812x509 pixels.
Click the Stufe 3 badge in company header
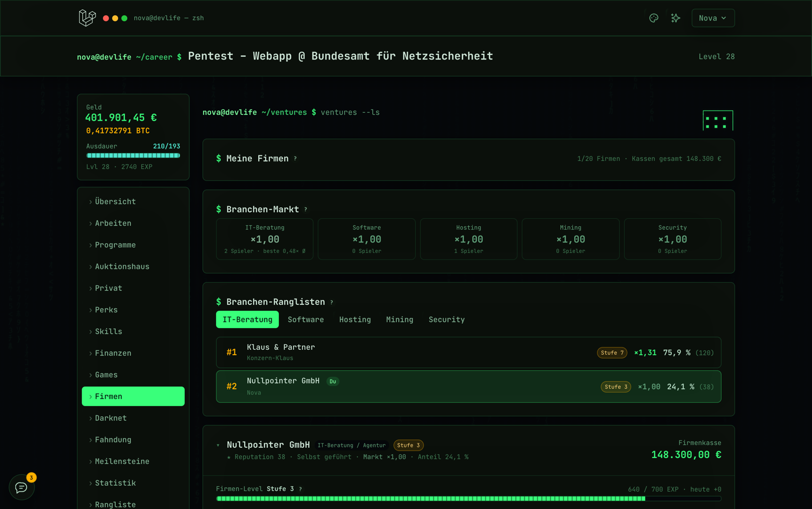pos(409,445)
